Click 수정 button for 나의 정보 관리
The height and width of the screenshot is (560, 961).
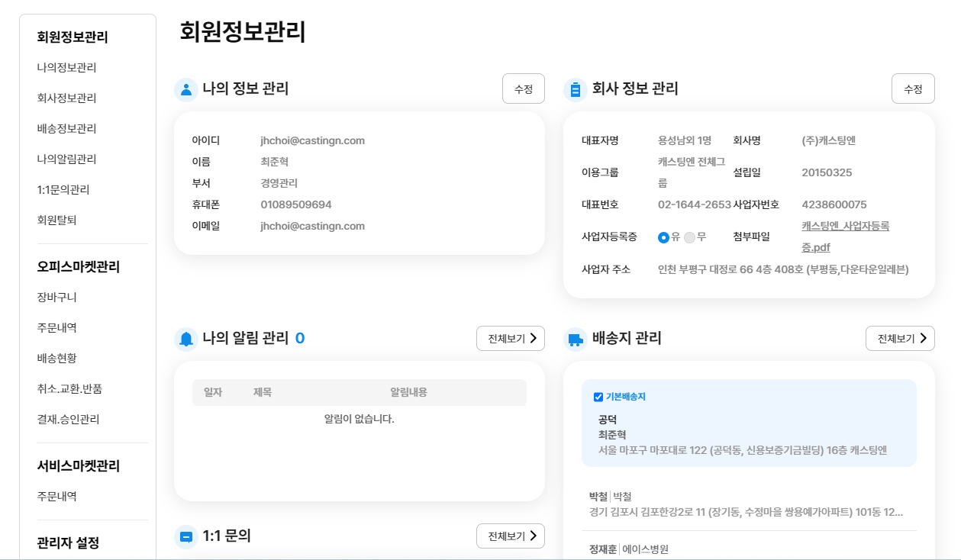coord(524,89)
